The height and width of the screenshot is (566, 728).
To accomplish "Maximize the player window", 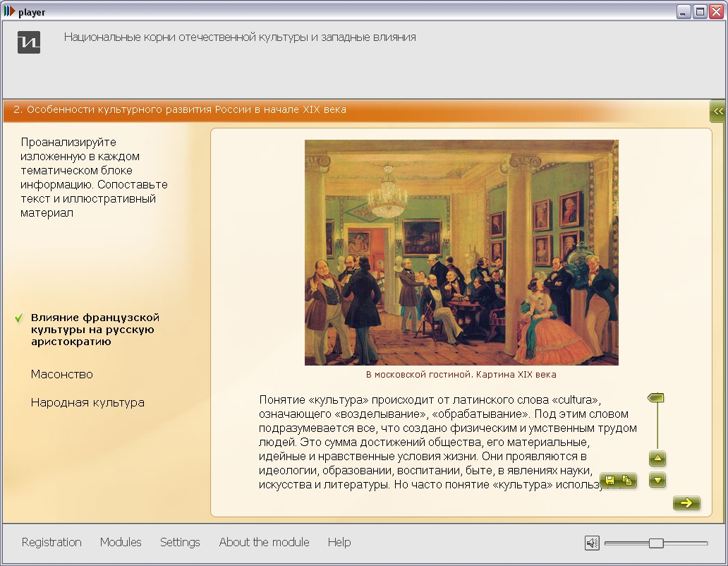I will coord(700,11).
